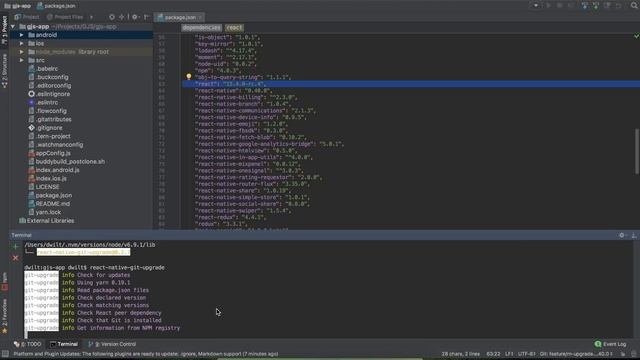The image size is (640, 360).
Task: Click the hide Project panel icon
Action: (146, 17)
